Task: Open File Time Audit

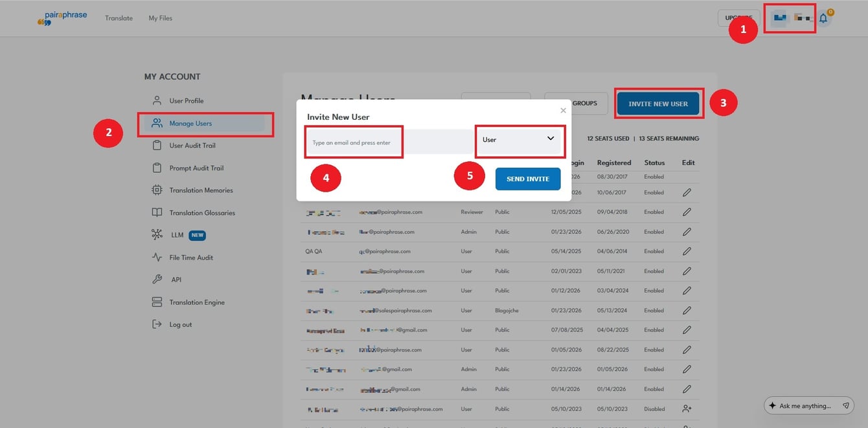Action: (x=191, y=258)
